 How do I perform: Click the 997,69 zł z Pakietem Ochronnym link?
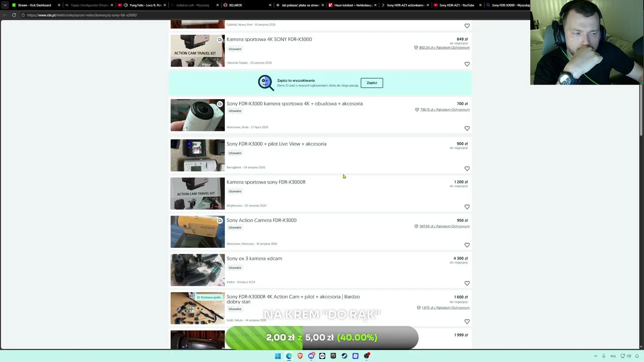[x=444, y=226]
